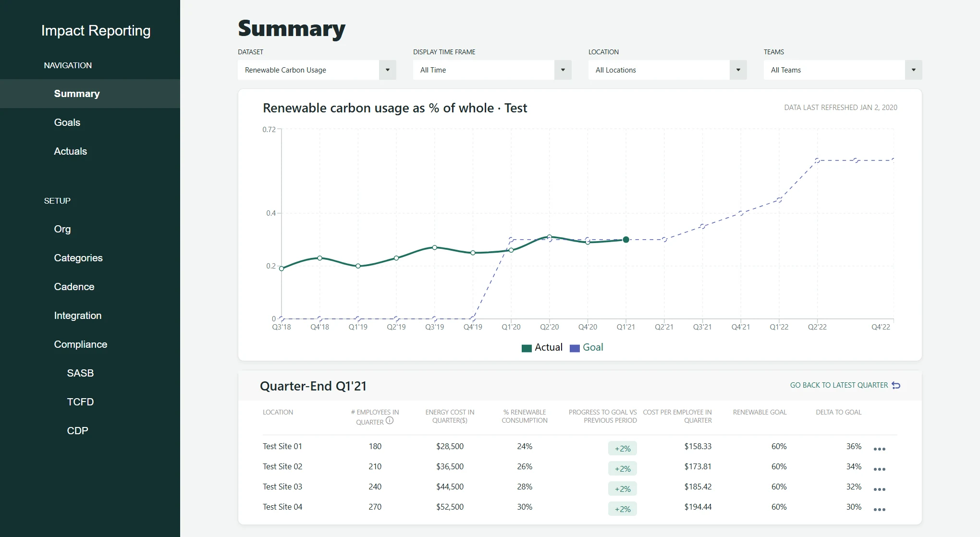Open the Display Time Frame dropdown arrow

[563, 70]
